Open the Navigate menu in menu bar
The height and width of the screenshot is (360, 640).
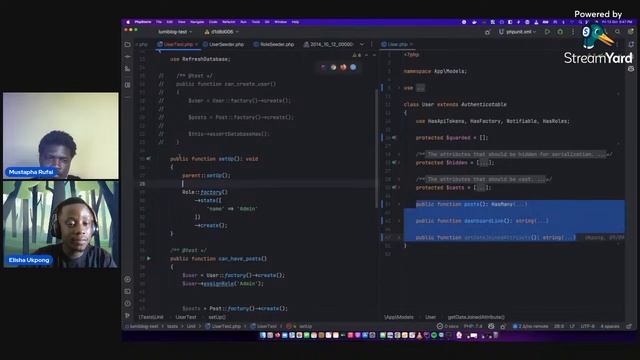[197, 22]
